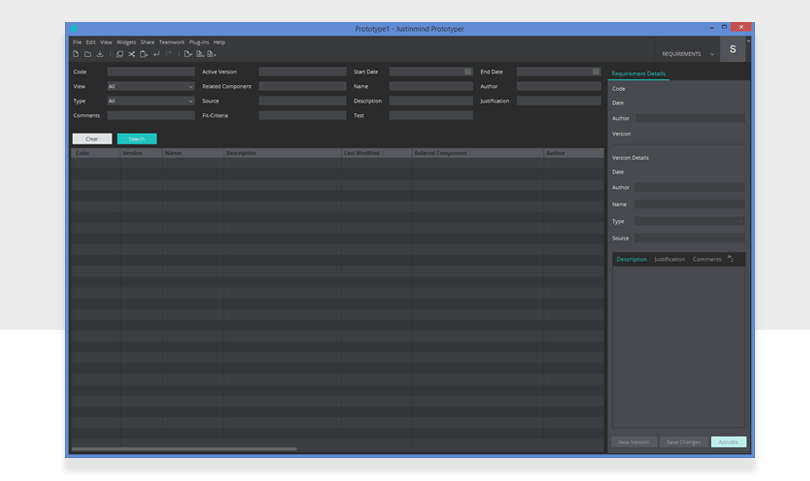This screenshot has width=810, height=481.
Task: Open the File menu
Action: click(77, 42)
